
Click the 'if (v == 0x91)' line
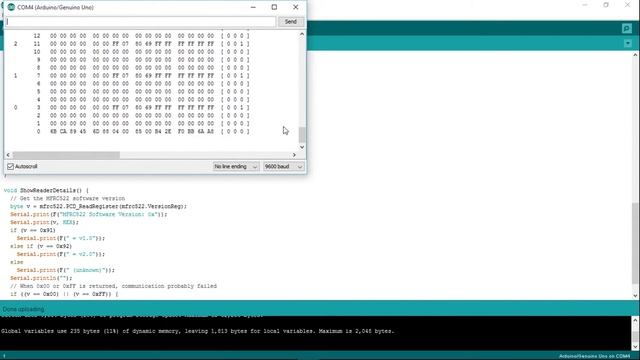(33, 230)
